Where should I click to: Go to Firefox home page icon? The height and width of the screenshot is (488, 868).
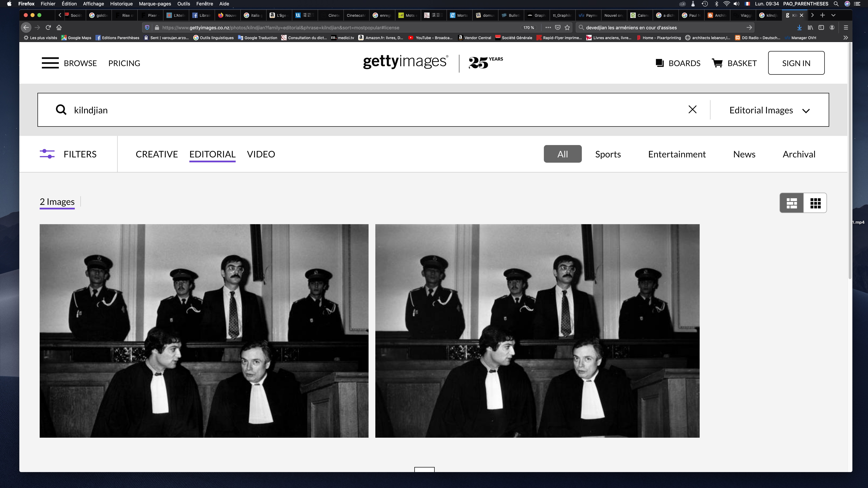pyautogui.click(x=59, y=27)
